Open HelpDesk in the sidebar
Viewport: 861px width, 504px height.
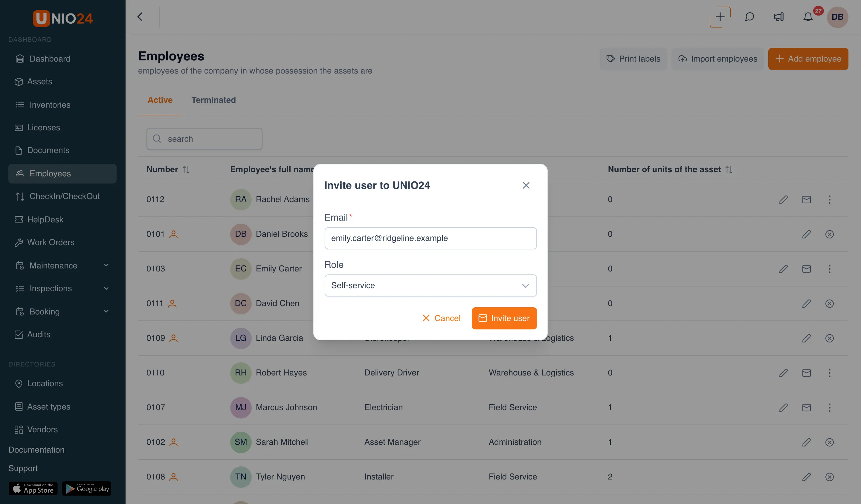click(x=62, y=219)
